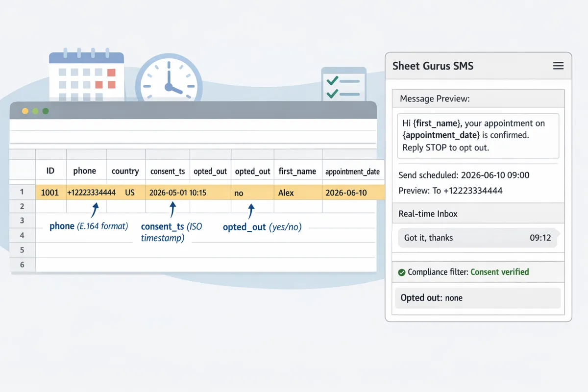
Task: Select the first_name column header
Action: click(297, 171)
